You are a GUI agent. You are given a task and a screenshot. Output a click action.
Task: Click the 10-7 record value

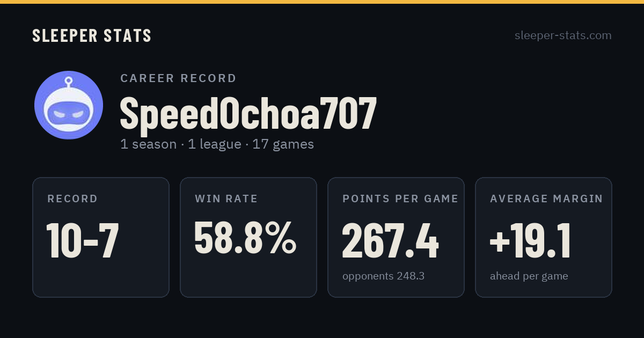click(x=83, y=240)
